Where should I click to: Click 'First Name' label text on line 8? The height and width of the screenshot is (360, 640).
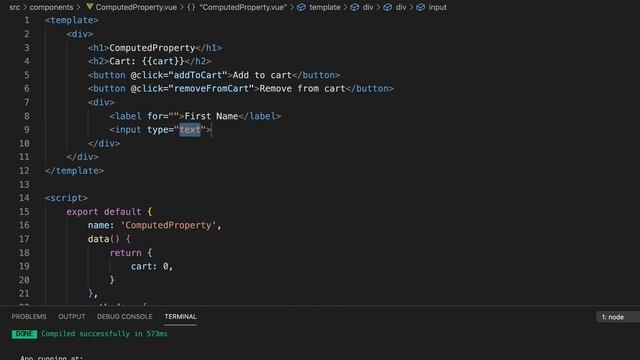pyautogui.click(x=211, y=116)
